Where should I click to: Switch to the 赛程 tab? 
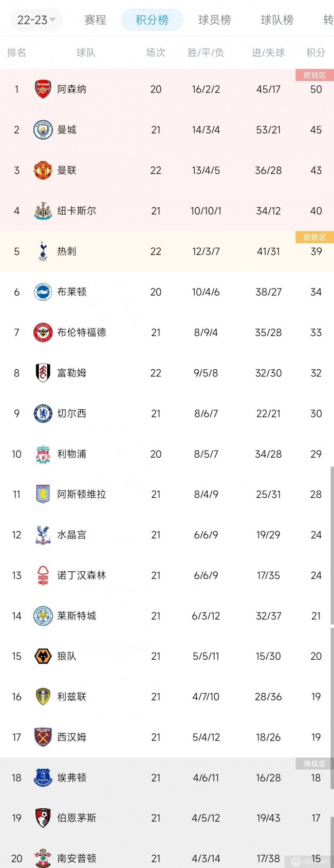coord(95,20)
